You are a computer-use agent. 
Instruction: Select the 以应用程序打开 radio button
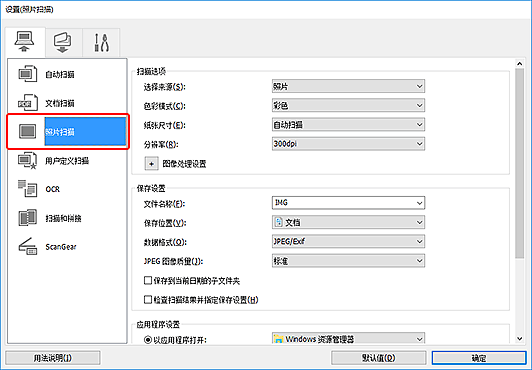point(148,339)
